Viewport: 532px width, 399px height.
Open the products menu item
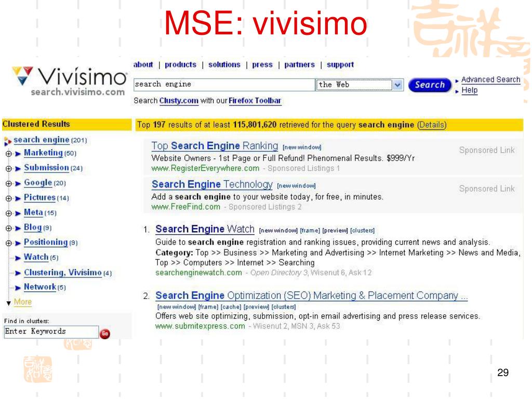pyautogui.click(x=180, y=64)
